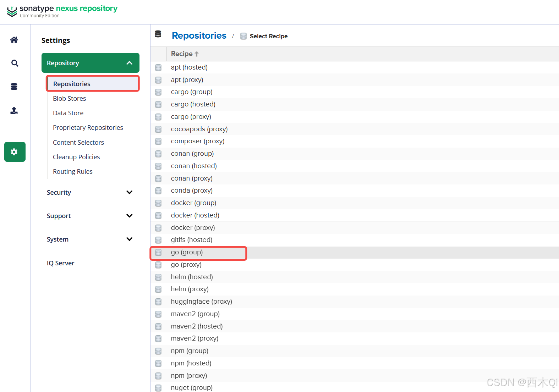Screen dimensions: 559x392
Task: Expand the System section chevron
Action: coord(130,239)
